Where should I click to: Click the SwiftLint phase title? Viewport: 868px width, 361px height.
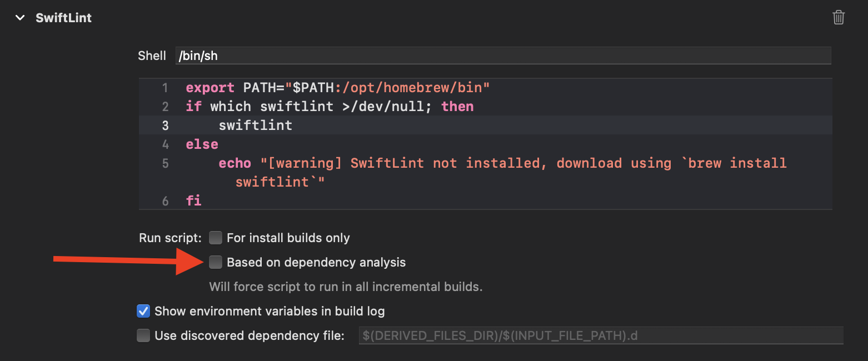pyautogui.click(x=63, y=18)
